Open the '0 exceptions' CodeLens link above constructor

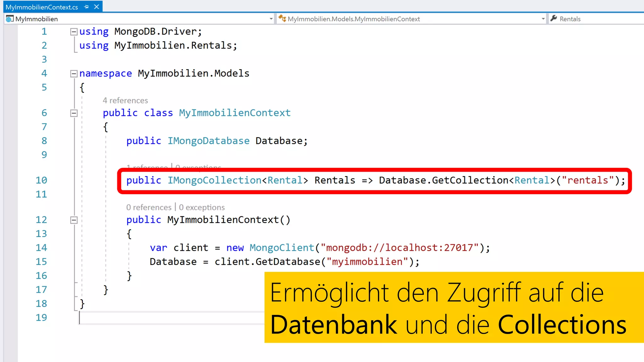click(x=202, y=207)
